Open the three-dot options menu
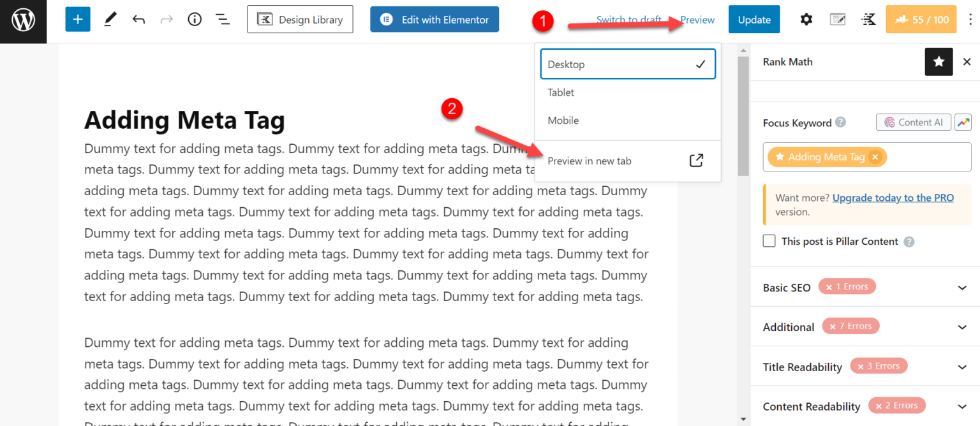 [x=970, y=20]
